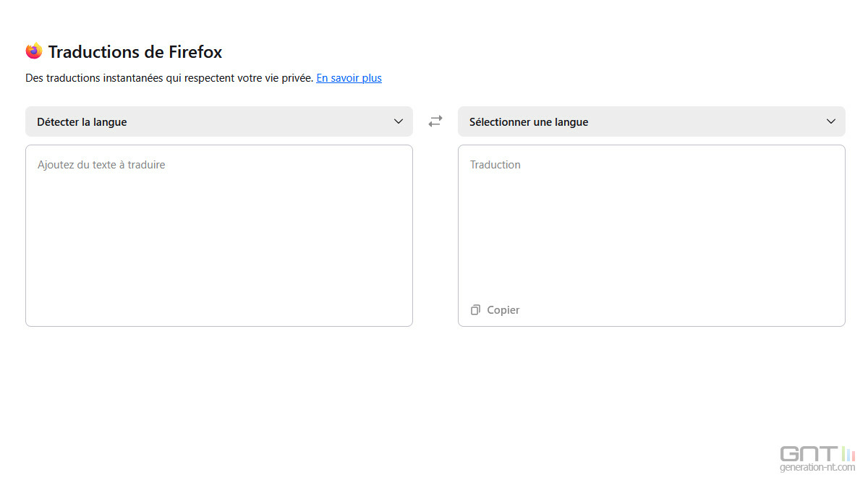Click the copy icon beside Copier

pyautogui.click(x=475, y=310)
